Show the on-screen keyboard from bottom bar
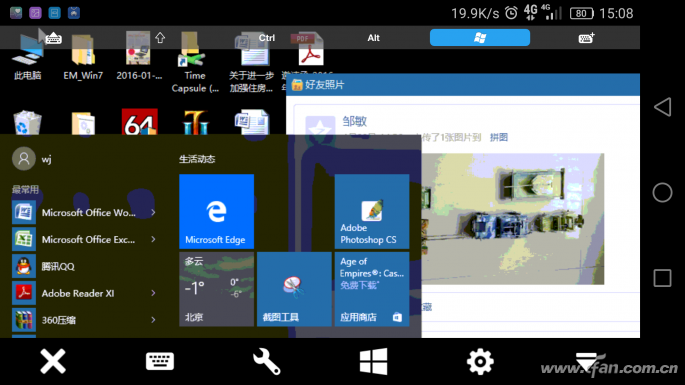Viewport: 685px width, 385px height. click(159, 361)
